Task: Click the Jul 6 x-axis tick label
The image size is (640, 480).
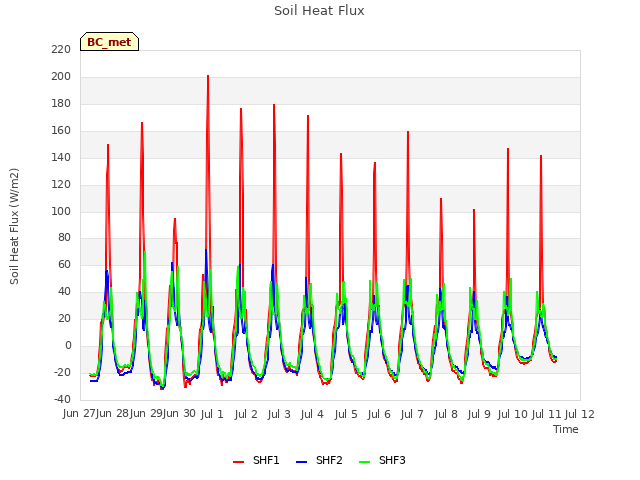Action: (379, 414)
